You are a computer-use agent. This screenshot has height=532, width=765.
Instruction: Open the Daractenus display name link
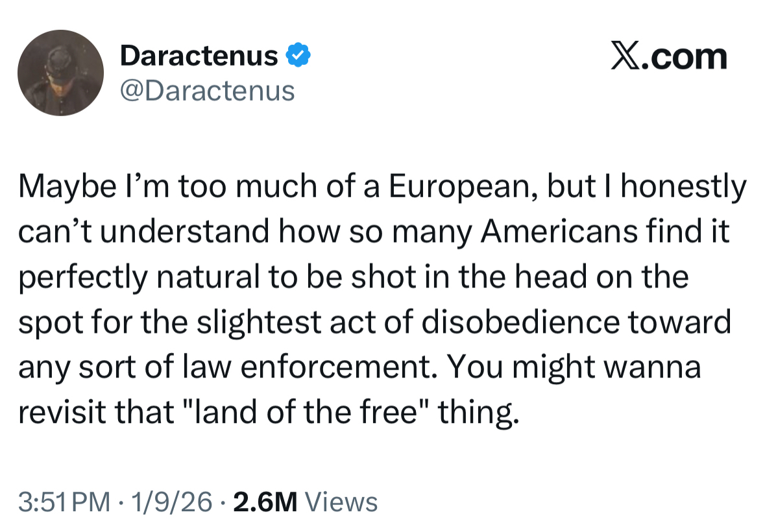pos(199,56)
